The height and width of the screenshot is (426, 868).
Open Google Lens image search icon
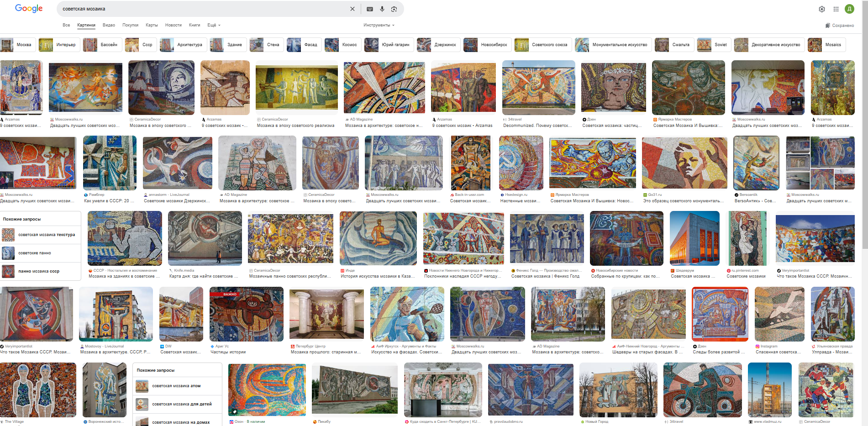pos(394,9)
